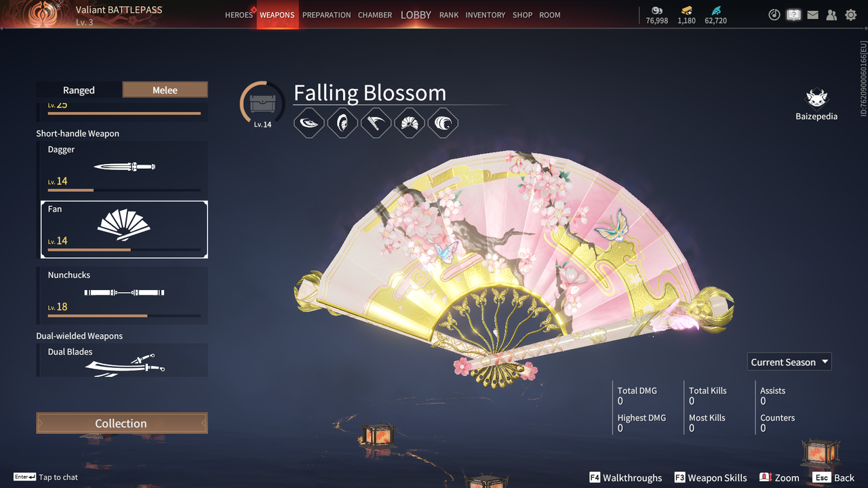This screenshot has height=488, width=868.
Task: Click the Fan level progress bar
Action: pos(124,250)
